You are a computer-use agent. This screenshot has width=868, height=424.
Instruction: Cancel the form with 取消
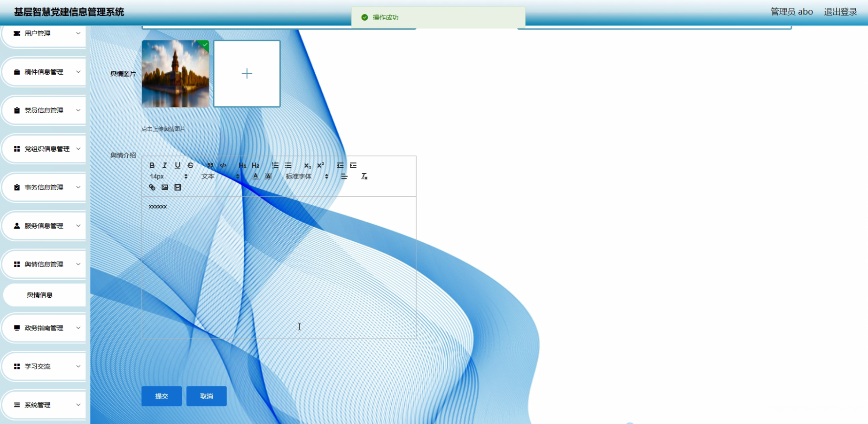[207, 396]
